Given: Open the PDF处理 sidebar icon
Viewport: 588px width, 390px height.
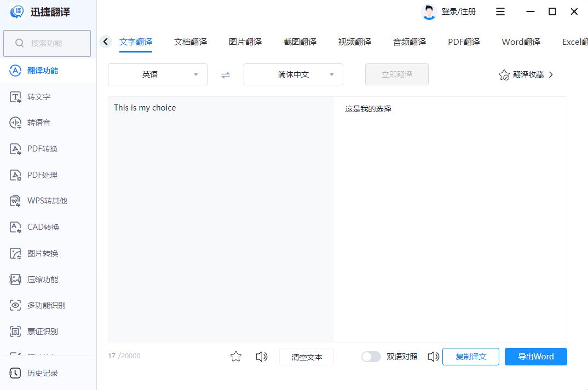Looking at the screenshot, I should [15, 175].
